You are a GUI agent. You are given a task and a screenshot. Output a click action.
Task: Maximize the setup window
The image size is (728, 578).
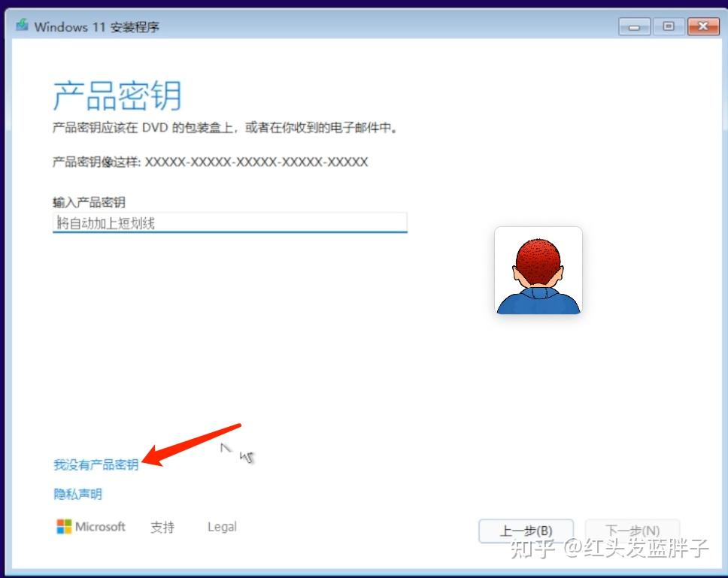tap(669, 26)
